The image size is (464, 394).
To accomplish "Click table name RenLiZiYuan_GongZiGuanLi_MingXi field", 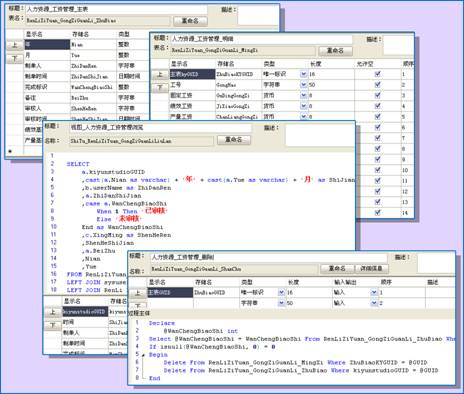I will click(243, 50).
